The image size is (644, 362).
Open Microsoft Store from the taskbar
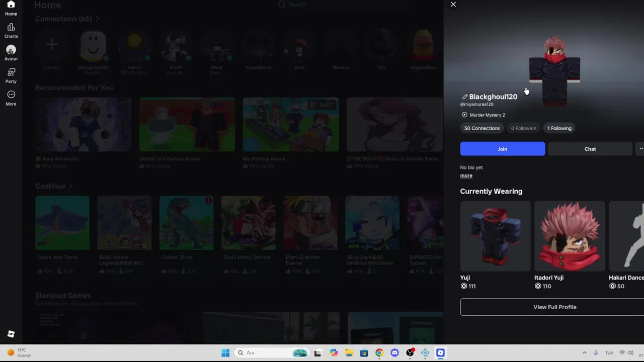tap(364, 353)
